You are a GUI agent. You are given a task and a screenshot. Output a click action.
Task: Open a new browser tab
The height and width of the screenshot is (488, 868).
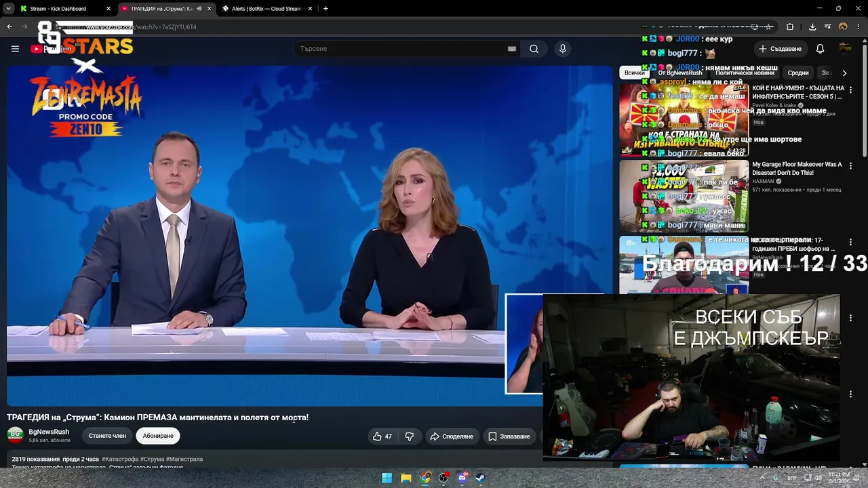click(325, 9)
